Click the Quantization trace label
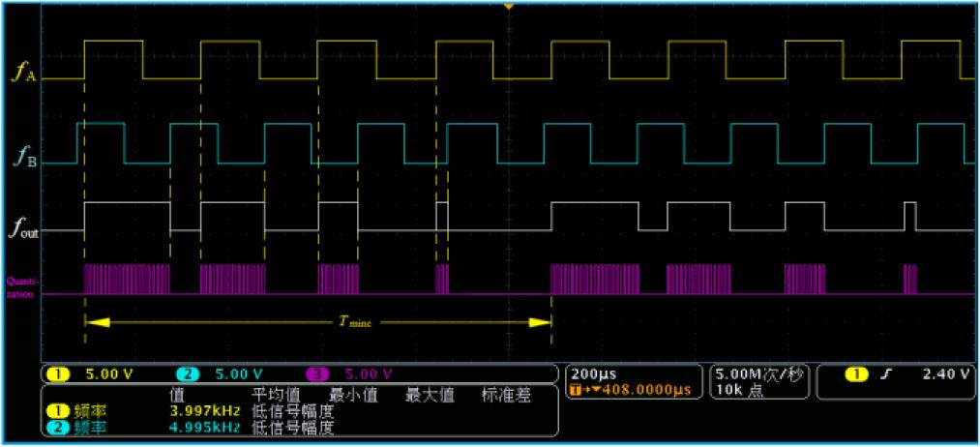 pyautogui.click(x=20, y=287)
